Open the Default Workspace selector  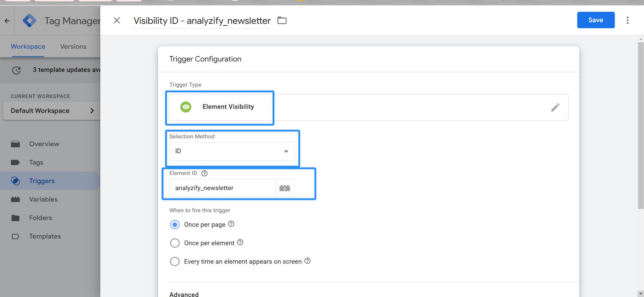(x=52, y=111)
